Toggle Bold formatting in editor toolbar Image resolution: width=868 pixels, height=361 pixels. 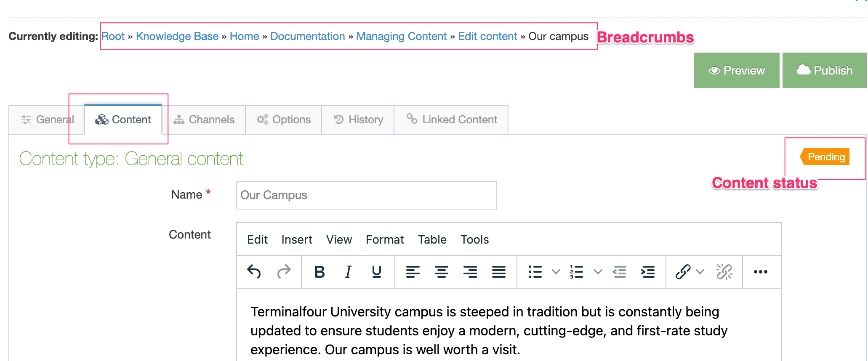(320, 272)
